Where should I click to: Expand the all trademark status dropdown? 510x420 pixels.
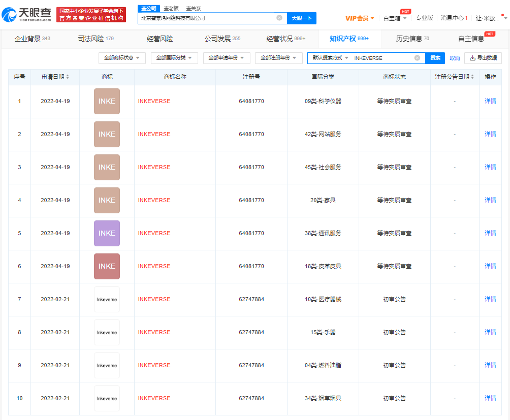pos(122,58)
